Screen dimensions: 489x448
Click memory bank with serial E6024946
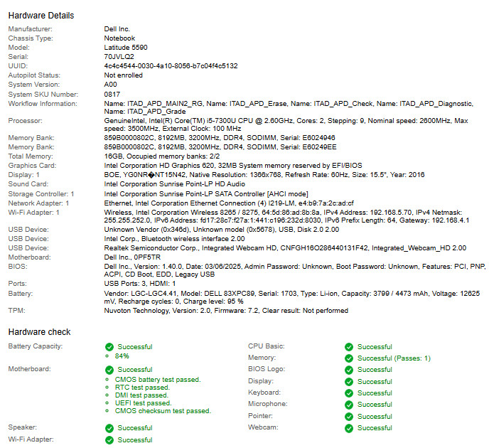click(220, 138)
